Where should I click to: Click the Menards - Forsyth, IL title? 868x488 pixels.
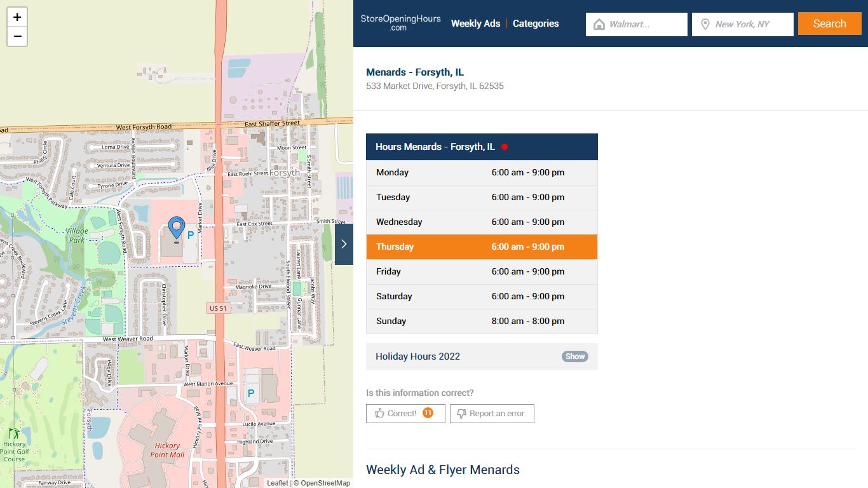click(x=415, y=72)
